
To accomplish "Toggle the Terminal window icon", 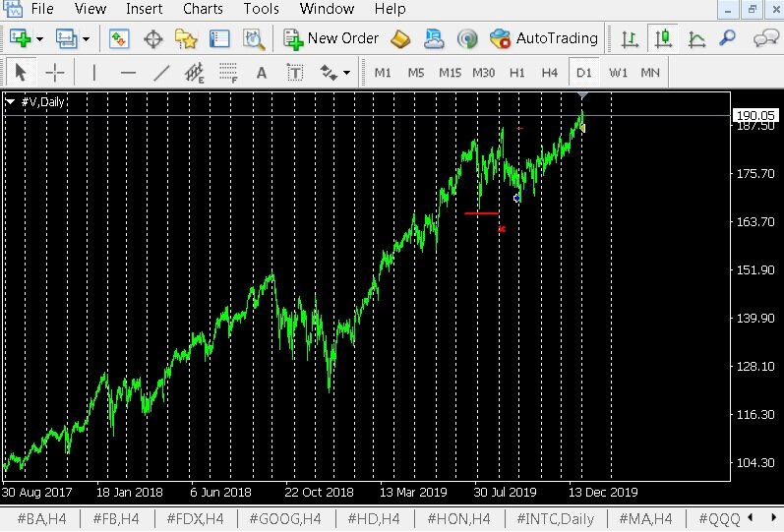I will click(x=219, y=38).
